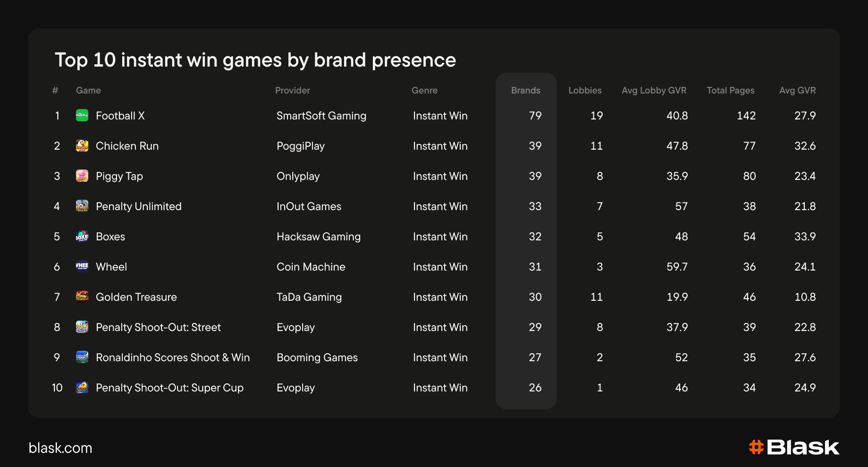This screenshot has width=868, height=467.
Task: Click Instant Win genre in the Football X row
Action: pos(440,116)
